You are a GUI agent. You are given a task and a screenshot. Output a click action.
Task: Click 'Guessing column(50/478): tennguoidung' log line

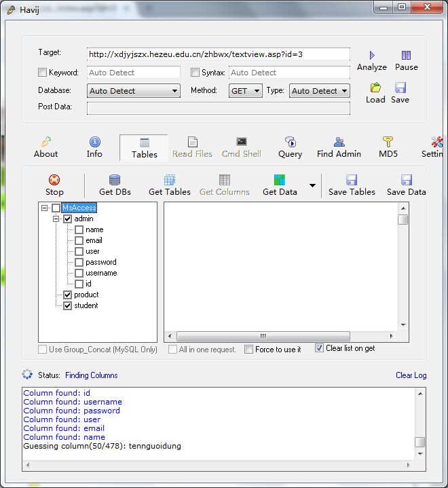click(x=102, y=446)
